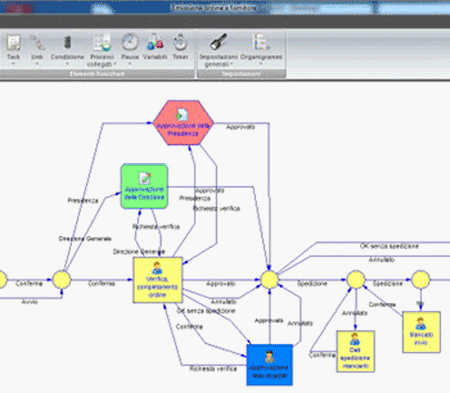
Task: Select the Timer stopwatch icon
Action: 180,43
